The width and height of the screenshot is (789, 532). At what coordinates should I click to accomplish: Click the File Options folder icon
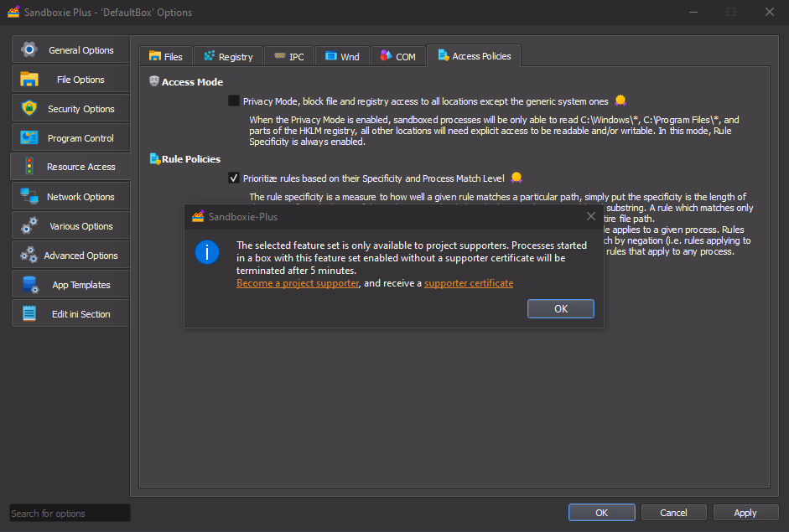click(29, 79)
